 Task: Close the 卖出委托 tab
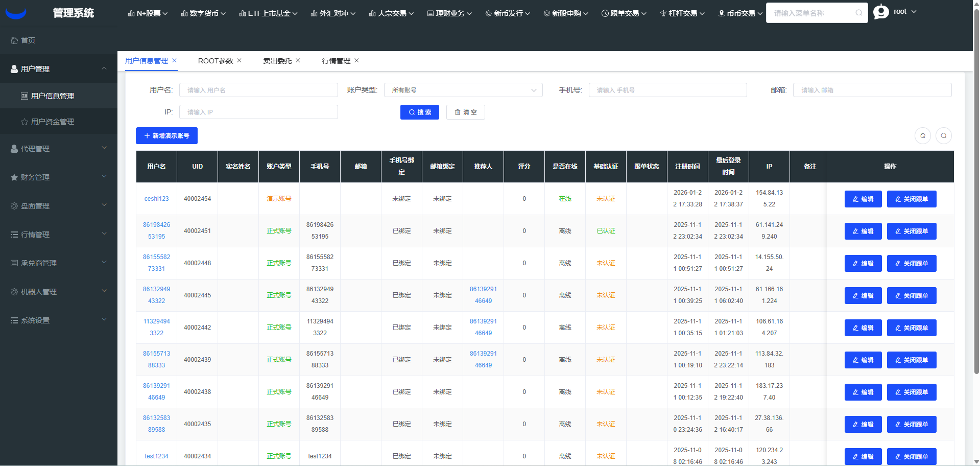pyautogui.click(x=298, y=61)
